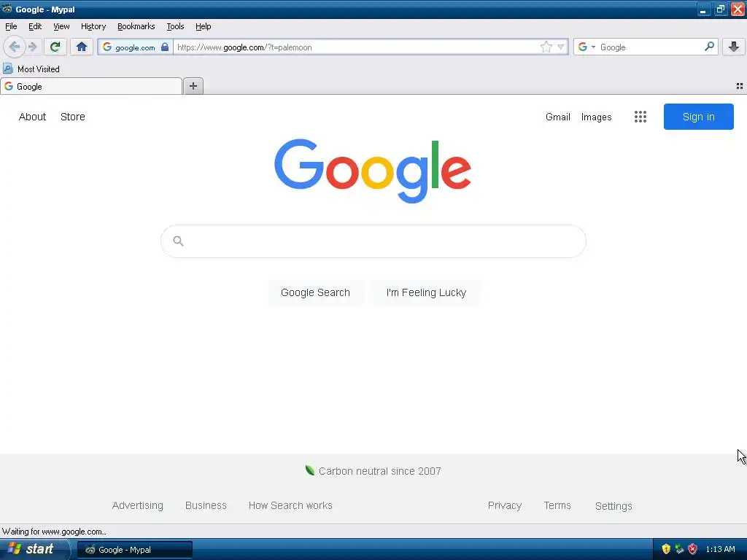The width and height of the screenshot is (747, 560).
Task: Open the Edit menu
Action: [x=35, y=26]
